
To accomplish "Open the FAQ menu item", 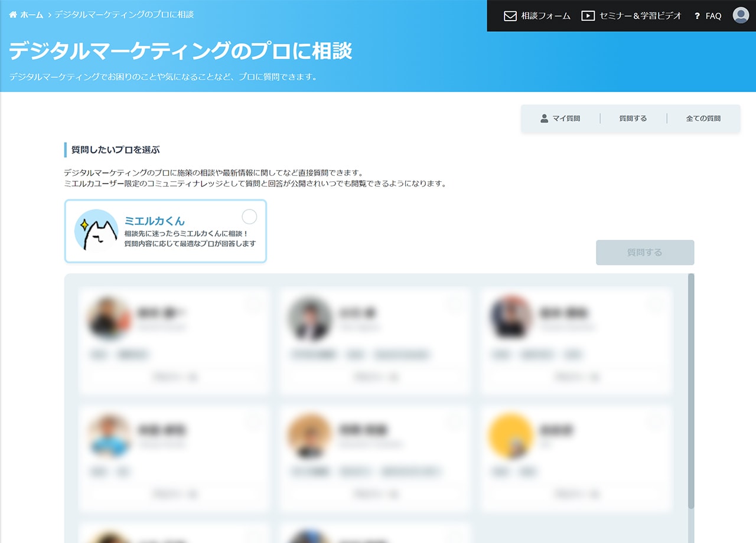I will point(713,16).
